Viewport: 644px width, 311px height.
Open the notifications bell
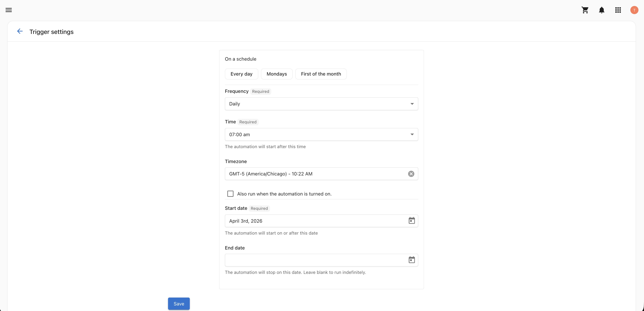(602, 10)
